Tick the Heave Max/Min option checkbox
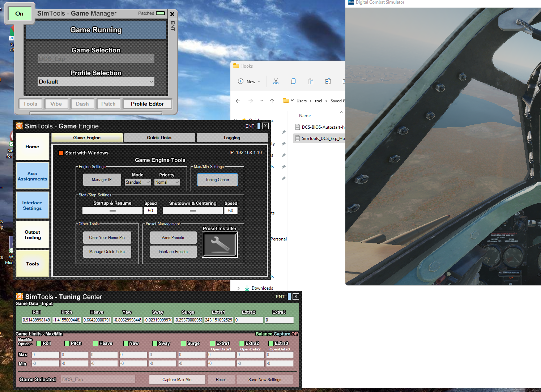This screenshot has height=392, width=541. click(95, 344)
